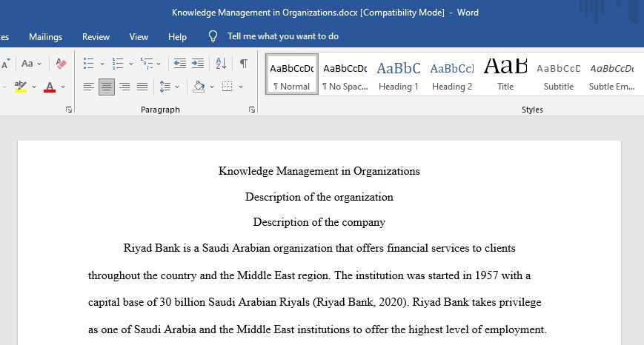Click Grow Font icon

(x=5, y=64)
